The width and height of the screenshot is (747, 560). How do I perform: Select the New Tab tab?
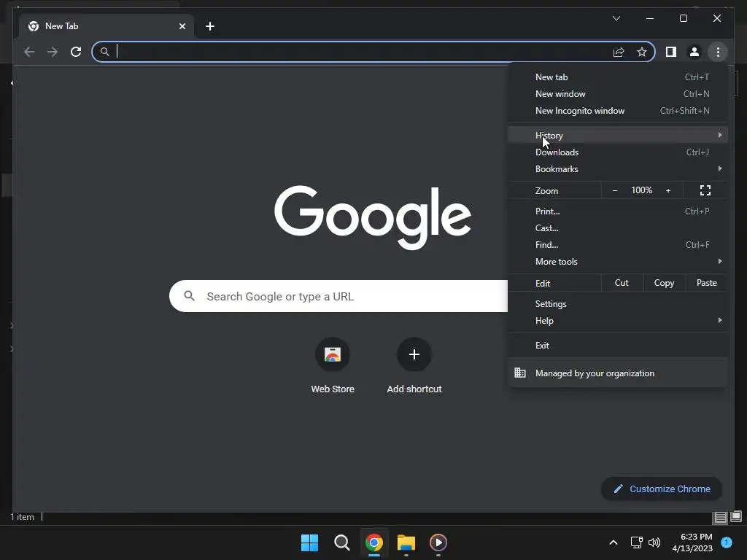108,26
